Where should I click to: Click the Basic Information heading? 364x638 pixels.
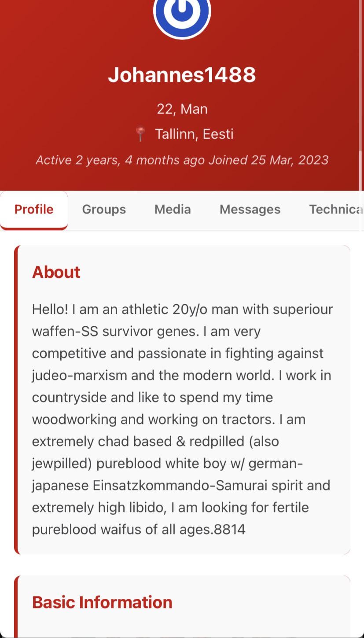(x=102, y=602)
